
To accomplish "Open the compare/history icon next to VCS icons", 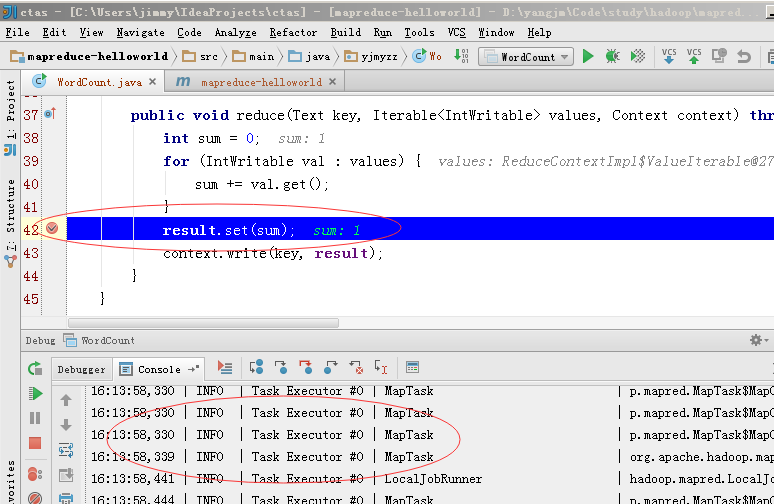I will pyautogui.click(x=719, y=56).
